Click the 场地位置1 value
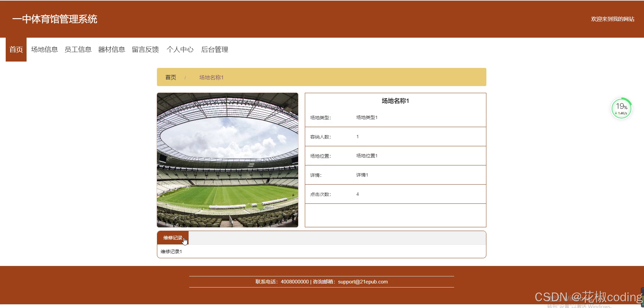 pos(367,156)
